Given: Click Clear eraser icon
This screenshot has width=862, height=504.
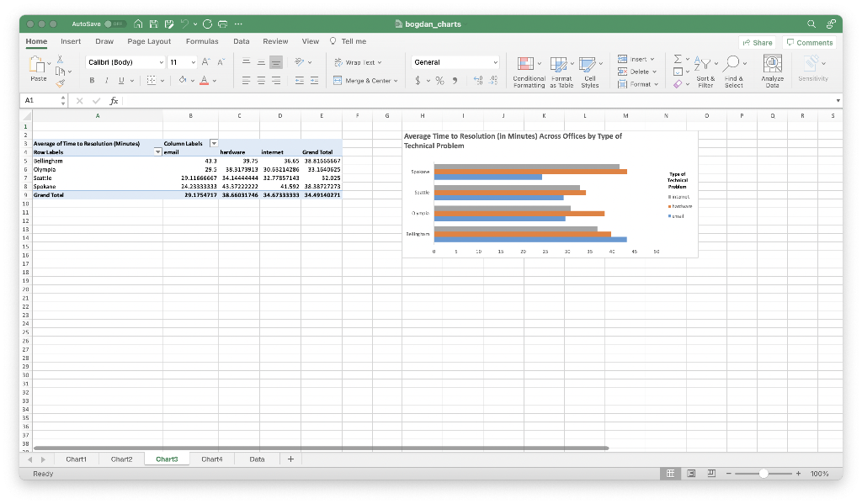Looking at the screenshot, I should 678,84.
